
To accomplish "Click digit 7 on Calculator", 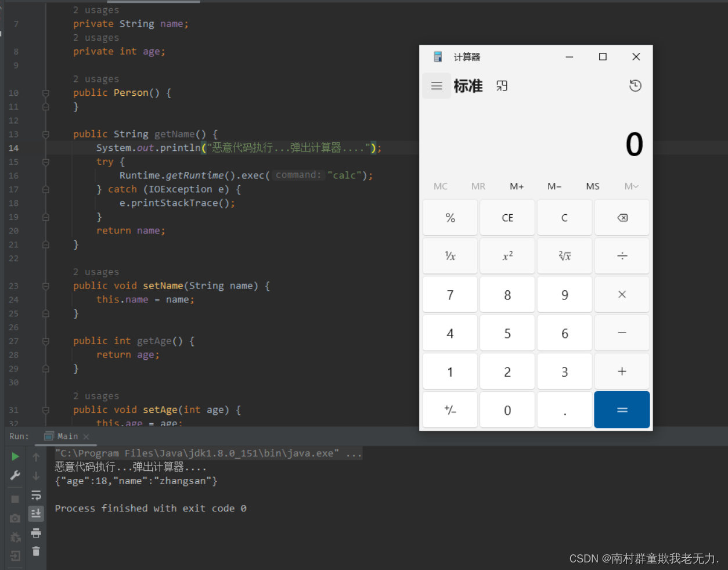I will point(450,295).
